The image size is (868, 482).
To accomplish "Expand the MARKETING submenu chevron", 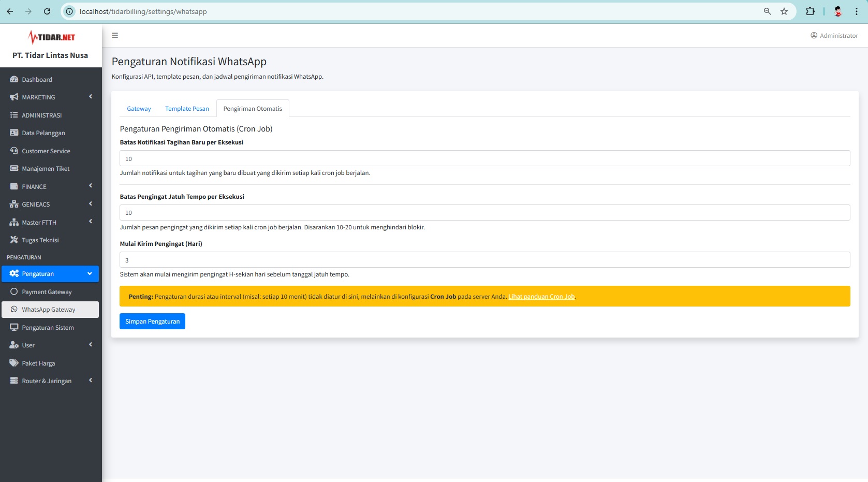I will click(91, 97).
